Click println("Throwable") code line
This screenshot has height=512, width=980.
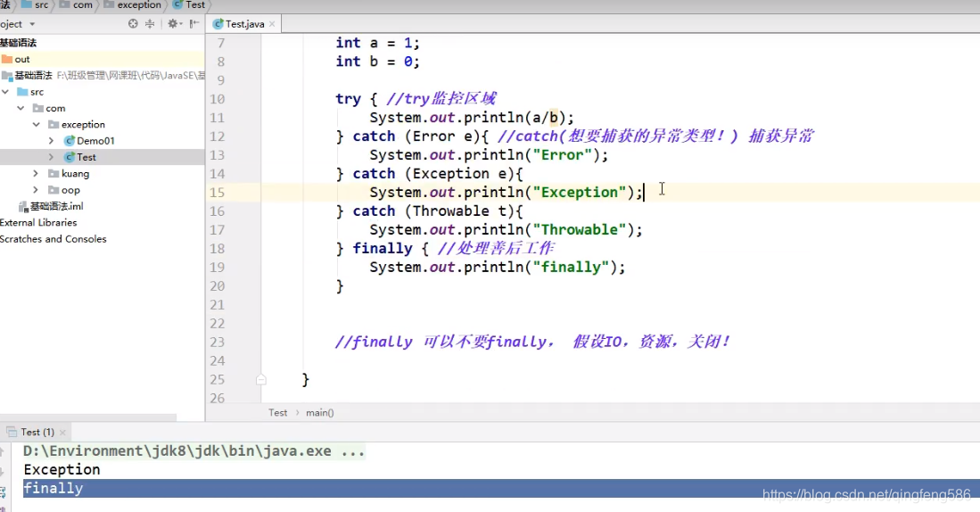pos(506,230)
